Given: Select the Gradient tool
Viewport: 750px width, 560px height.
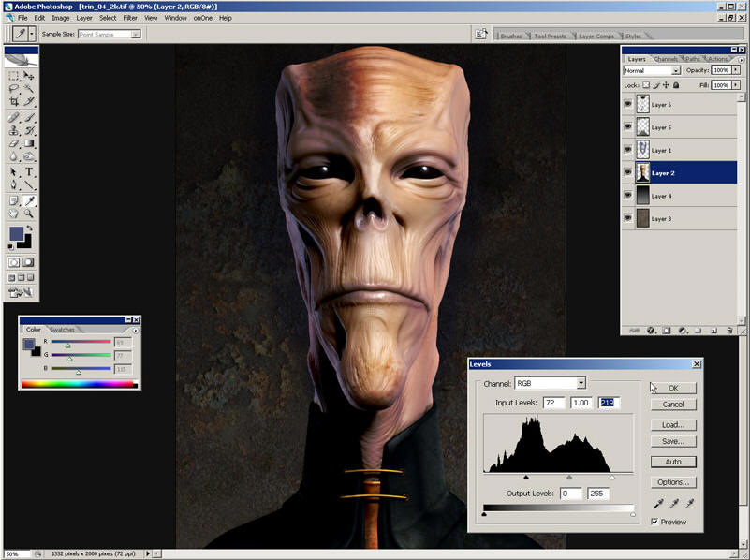Looking at the screenshot, I should pyautogui.click(x=29, y=143).
